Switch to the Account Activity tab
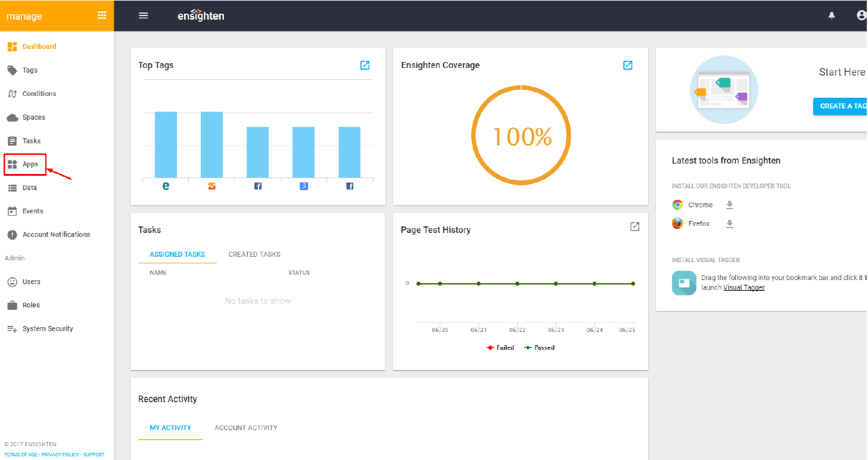This screenshot has width=868, height=460. pyautogui.click(x=246, y=428)
